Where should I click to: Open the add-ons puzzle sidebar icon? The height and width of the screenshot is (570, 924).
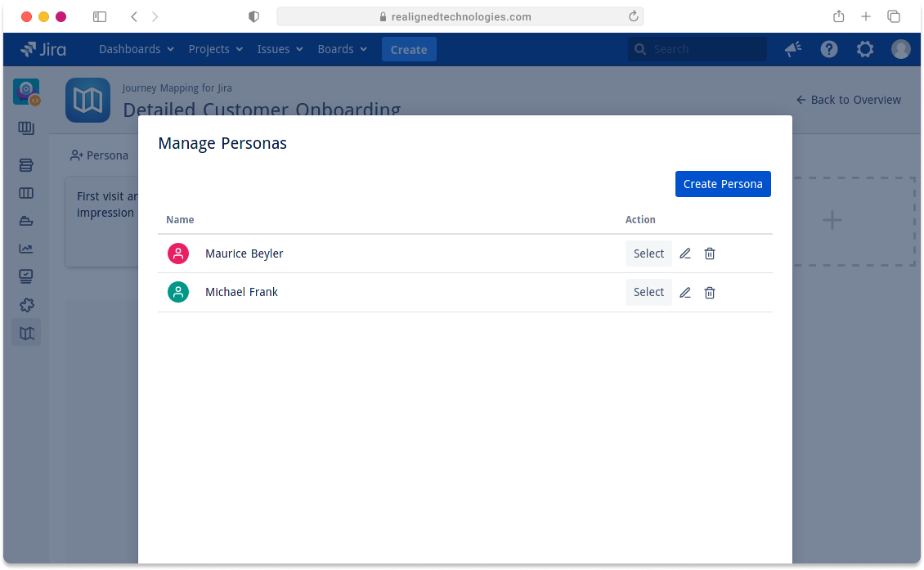tap(26, 305)
